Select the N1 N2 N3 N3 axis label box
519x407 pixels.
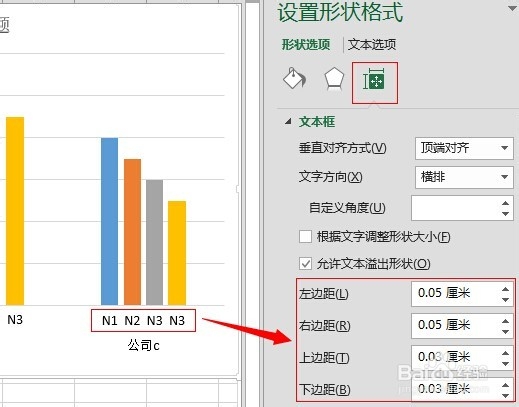click(143, 321)
